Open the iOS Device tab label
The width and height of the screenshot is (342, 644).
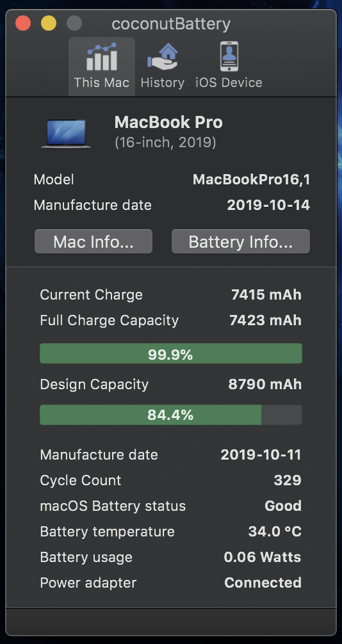229,83
